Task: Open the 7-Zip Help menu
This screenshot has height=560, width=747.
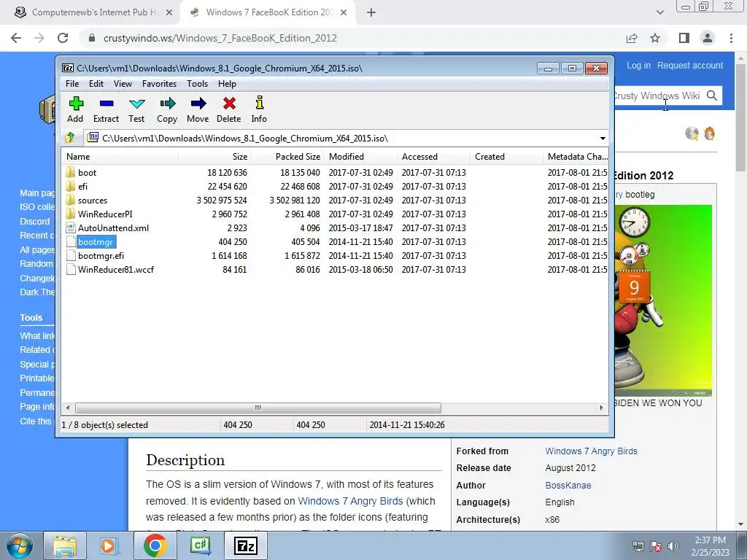Action: pyautogui.click(x=228, y=84)
